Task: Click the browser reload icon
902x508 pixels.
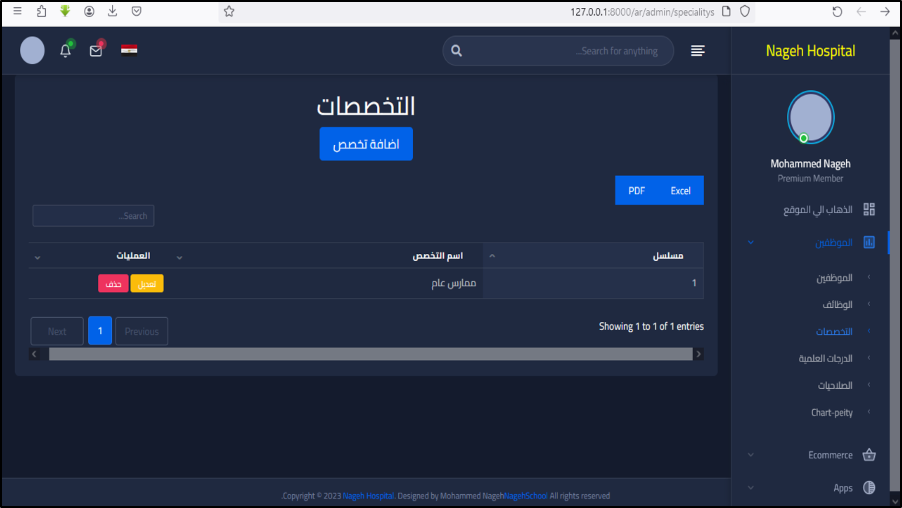Action: pos(837,11)
